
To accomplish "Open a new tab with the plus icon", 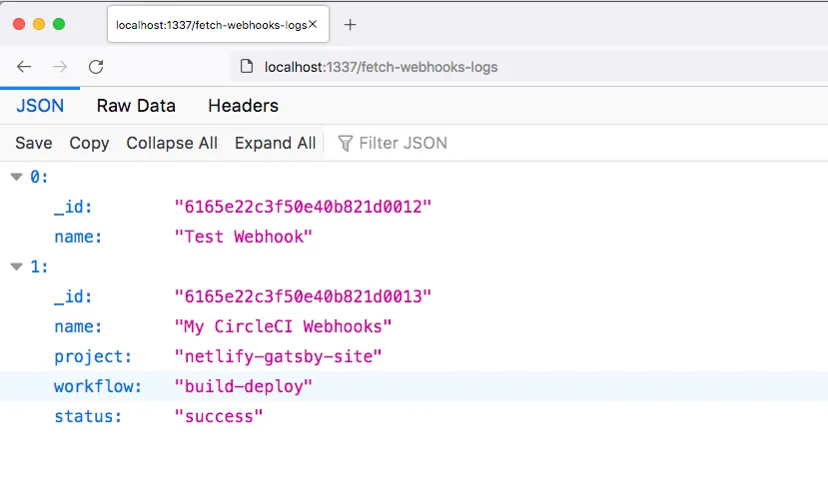I will 350,24.
